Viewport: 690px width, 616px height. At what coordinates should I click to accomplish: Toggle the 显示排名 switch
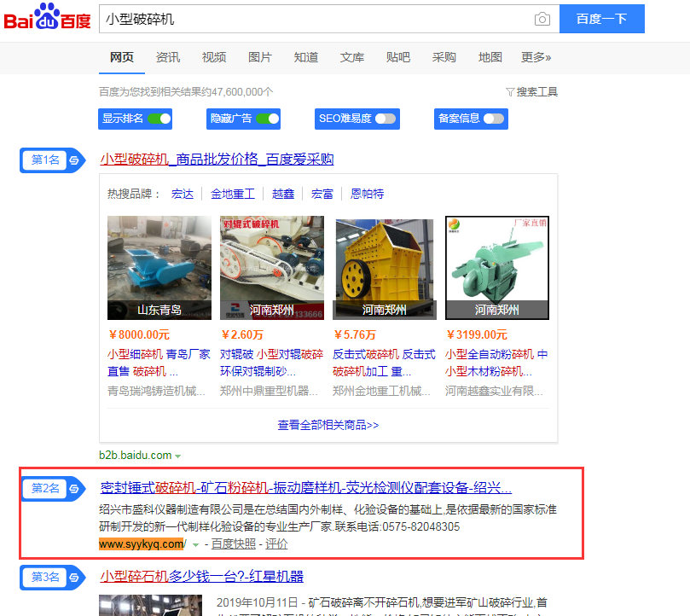[159, 119]
